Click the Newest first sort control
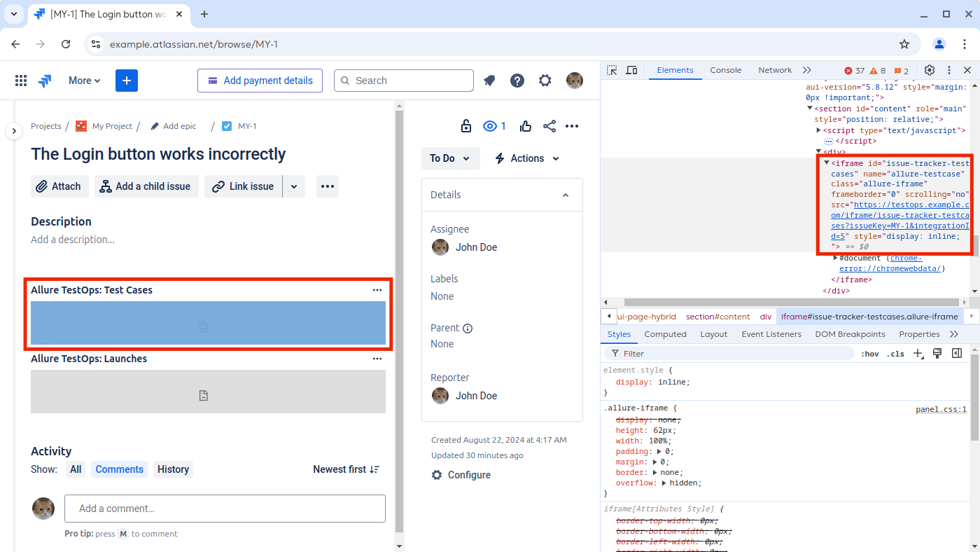The image size is (980, 552). pos(346,469)
